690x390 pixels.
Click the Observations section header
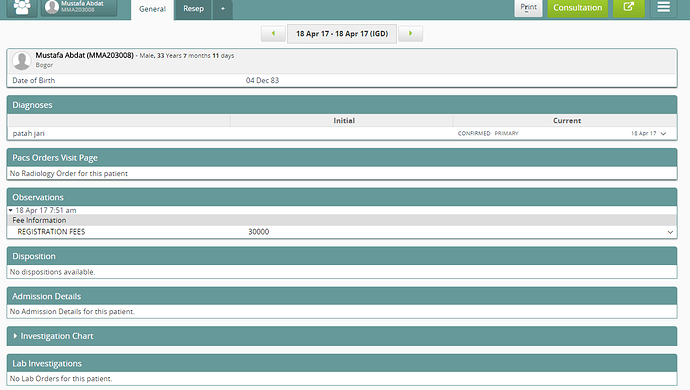[342, 197]
